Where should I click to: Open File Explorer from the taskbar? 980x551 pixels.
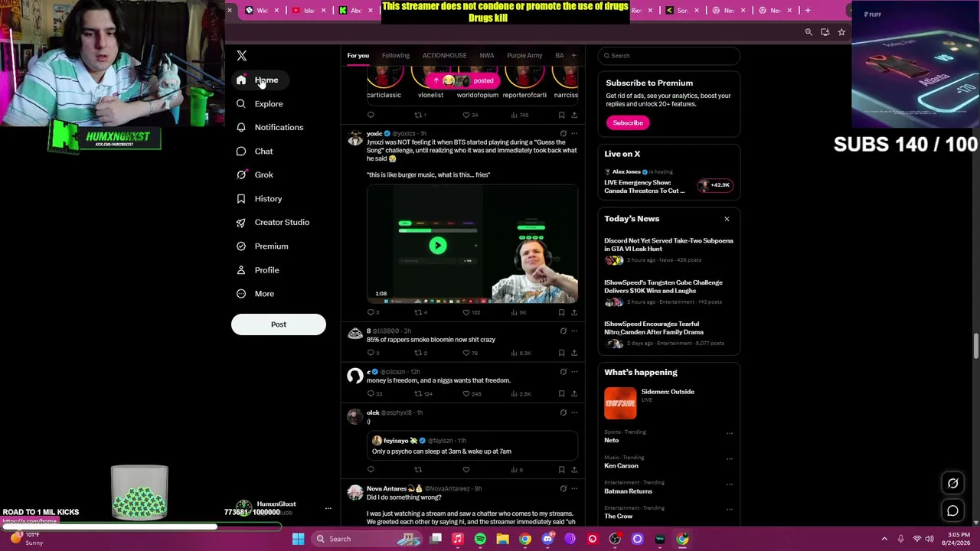tap(502, 539)
